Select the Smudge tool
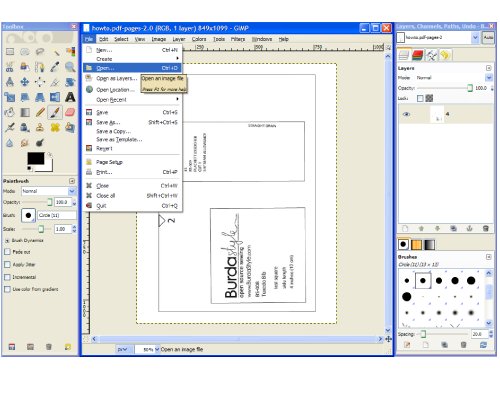500x404 pixels. [25, 143]
